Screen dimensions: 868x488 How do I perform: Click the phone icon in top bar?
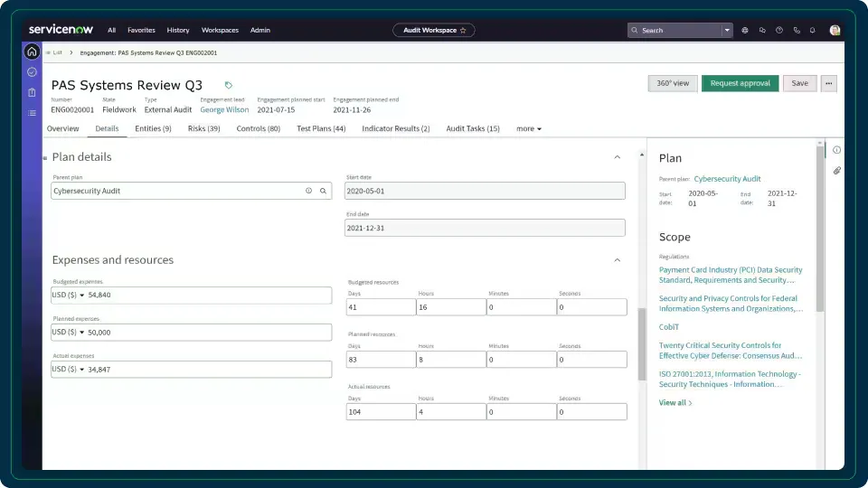(797, 31)
